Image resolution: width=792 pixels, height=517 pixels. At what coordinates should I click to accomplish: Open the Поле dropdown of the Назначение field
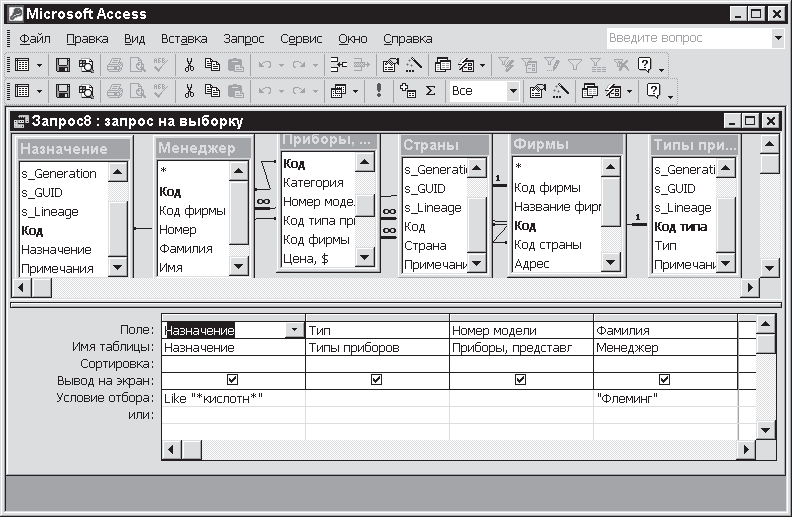point(293,330)
